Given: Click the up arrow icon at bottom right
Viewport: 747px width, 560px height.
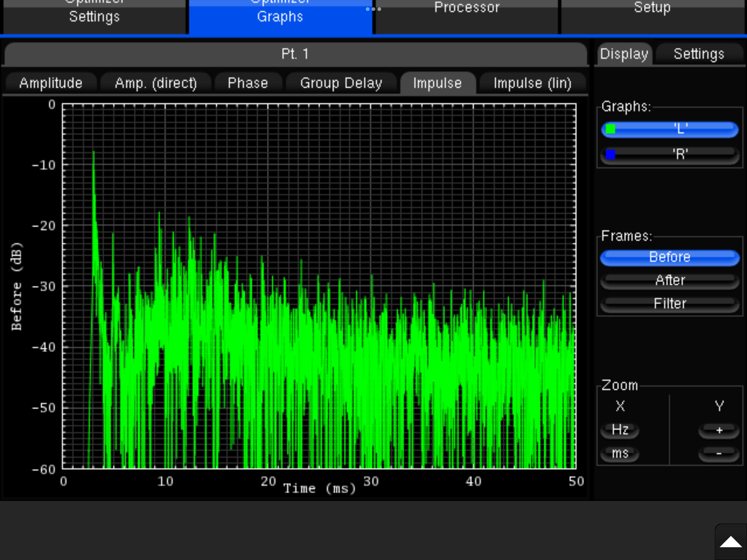Looking at the screenshot, I should [731, 542].
